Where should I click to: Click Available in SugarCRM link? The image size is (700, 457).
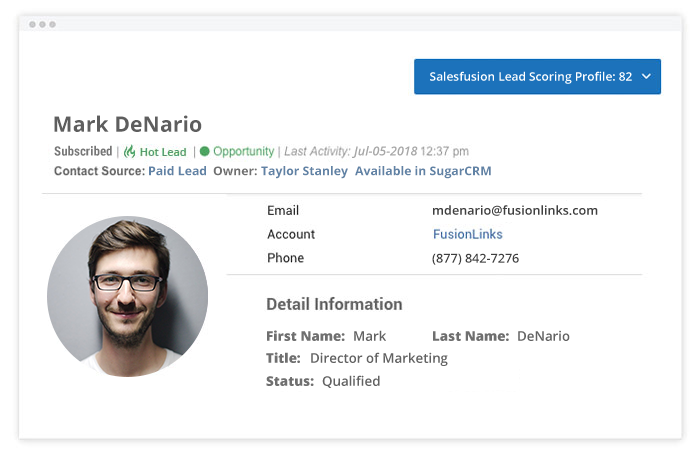point(423,171)
